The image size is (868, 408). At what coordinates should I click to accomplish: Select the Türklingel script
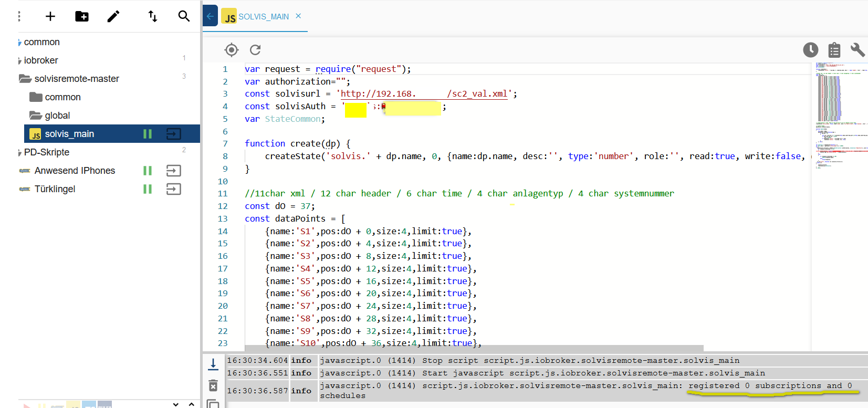click(55, 189)
